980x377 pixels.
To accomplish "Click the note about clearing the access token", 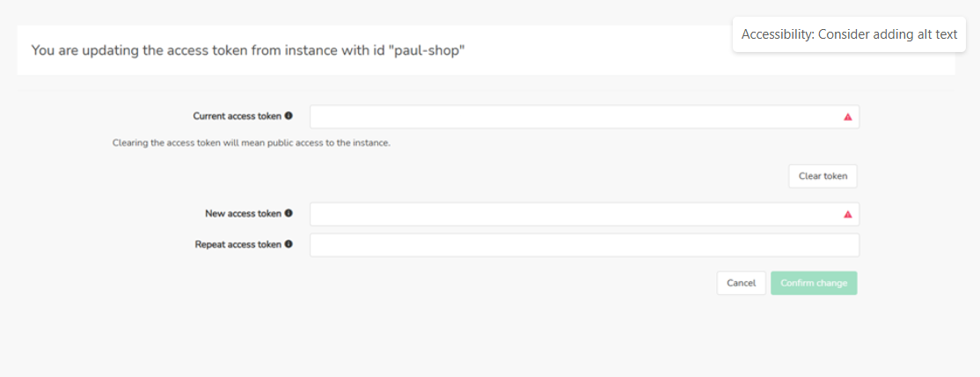I will (x=252, y=143).
